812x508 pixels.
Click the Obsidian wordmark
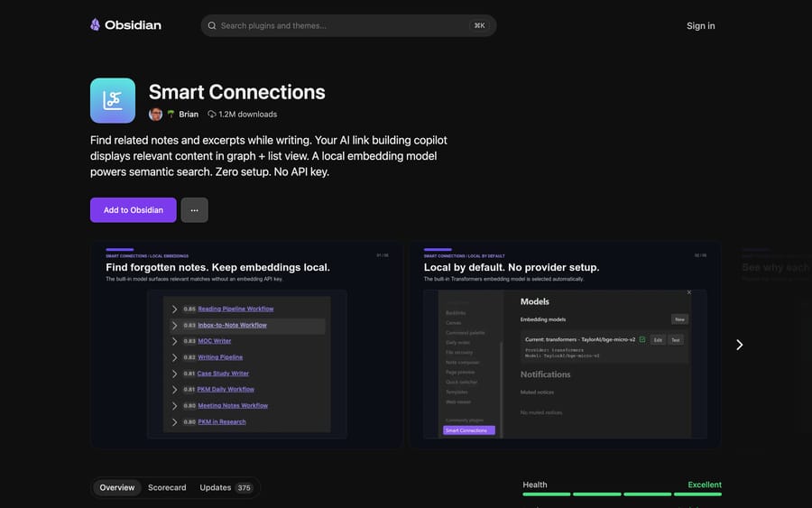click(x=134, y=25)
